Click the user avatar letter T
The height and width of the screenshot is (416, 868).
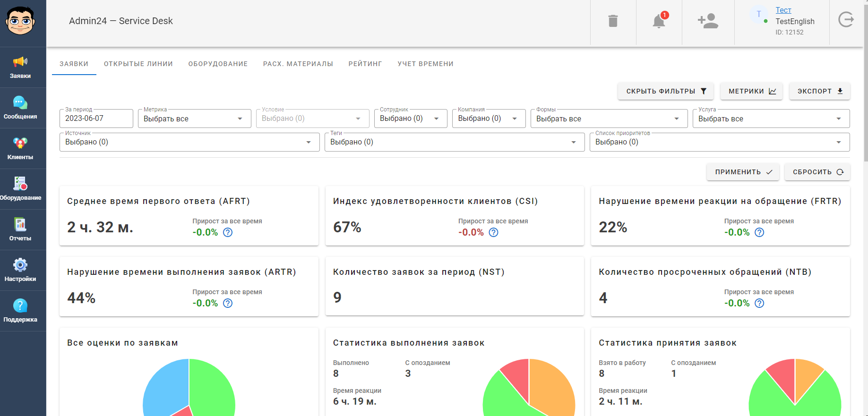pyautogui.click(x=759, y=14)
